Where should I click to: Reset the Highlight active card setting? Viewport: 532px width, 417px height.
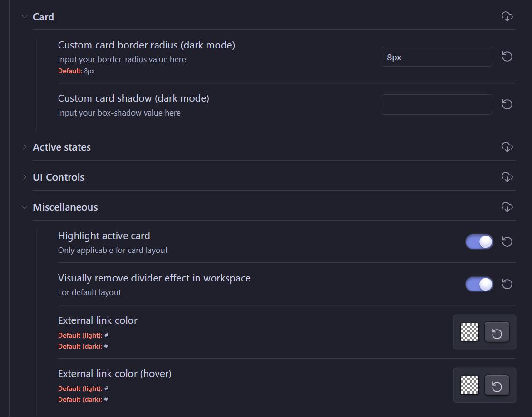click(507, 242)
